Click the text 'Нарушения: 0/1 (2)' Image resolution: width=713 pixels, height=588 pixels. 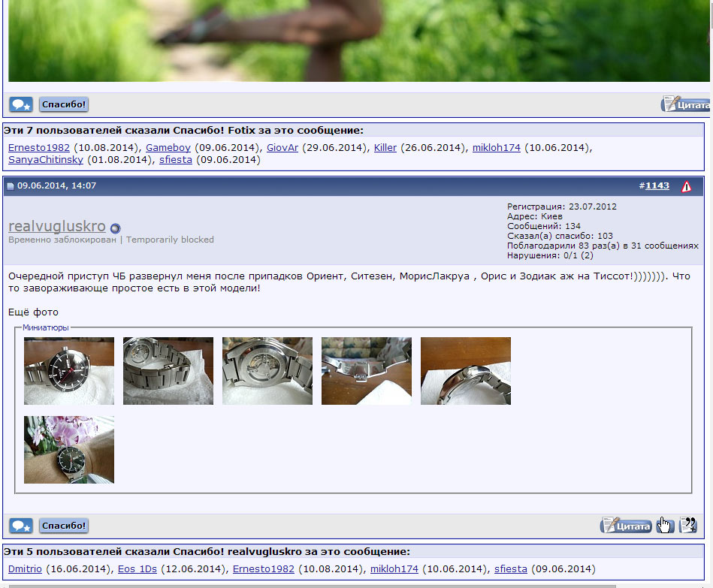click(x=550, y=255)
